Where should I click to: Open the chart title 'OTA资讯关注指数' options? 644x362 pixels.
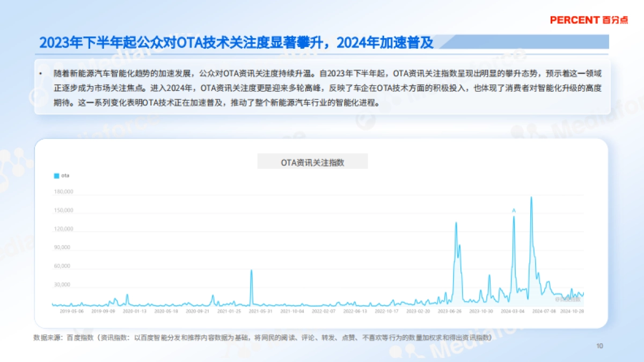point(312,161)
